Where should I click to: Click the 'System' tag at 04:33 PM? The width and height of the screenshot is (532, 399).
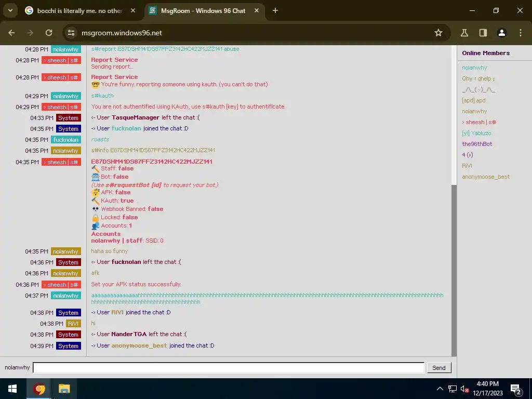(69, 118)
